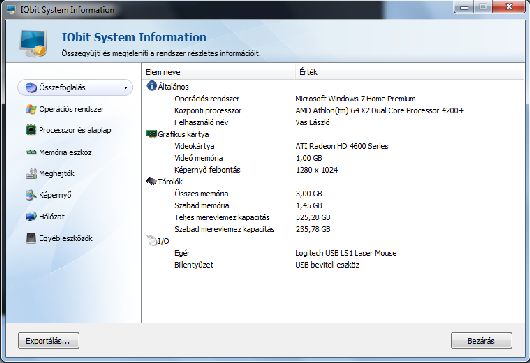This screenshot has height=363, width=530.
Task: Click the Microsoft Windows 7 Home Premium value
Action: coord(355,99)
